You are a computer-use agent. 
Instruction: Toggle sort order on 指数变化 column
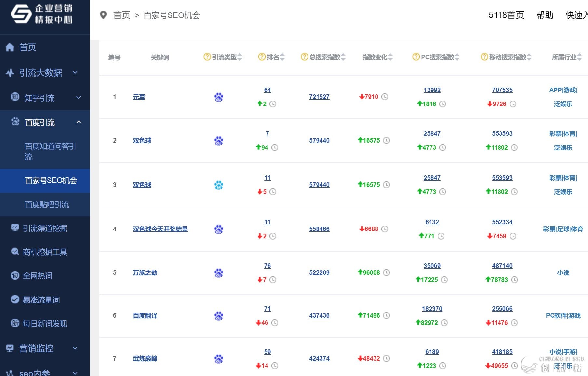(x=390, y=57)
